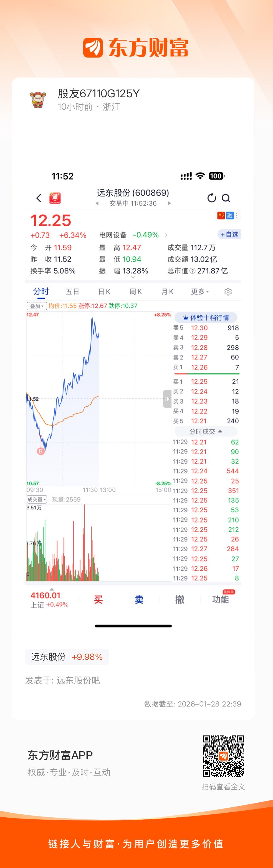
Task: Tap the China flag market icon
Action: 221,215
